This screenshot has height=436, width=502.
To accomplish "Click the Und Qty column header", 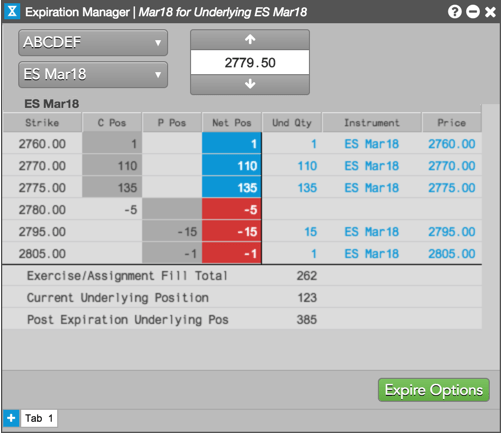I will click(x=292, y=123).
